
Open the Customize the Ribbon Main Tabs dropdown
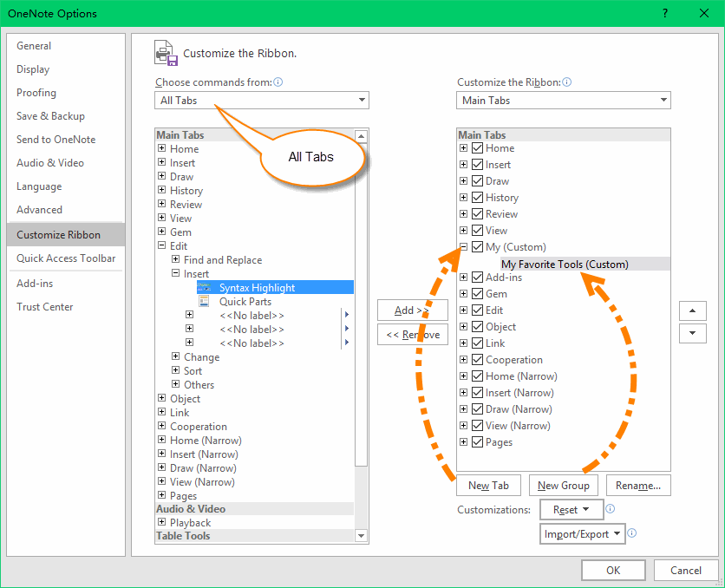click(x=563, y=100)
